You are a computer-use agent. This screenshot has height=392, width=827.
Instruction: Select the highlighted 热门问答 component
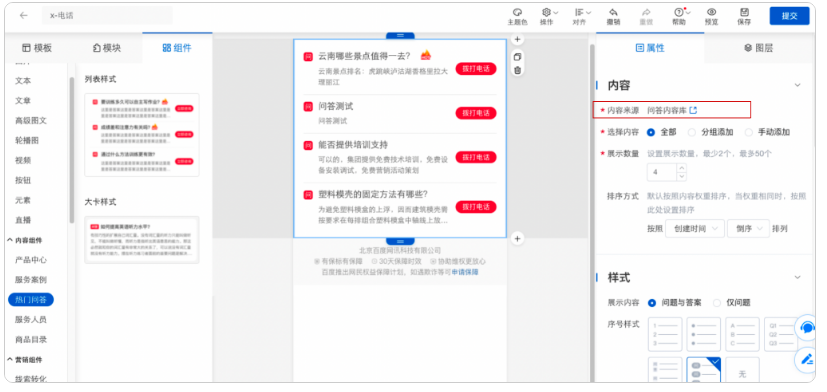click(31, 300)
